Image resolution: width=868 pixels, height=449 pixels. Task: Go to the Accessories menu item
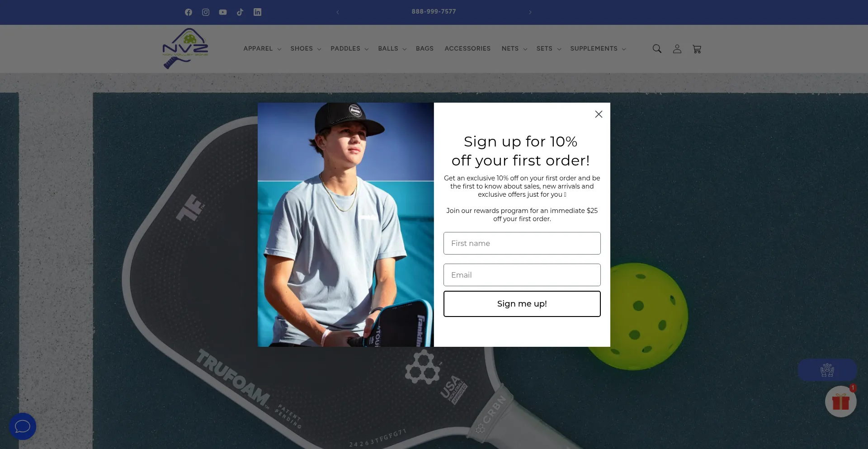pos(467,48)
